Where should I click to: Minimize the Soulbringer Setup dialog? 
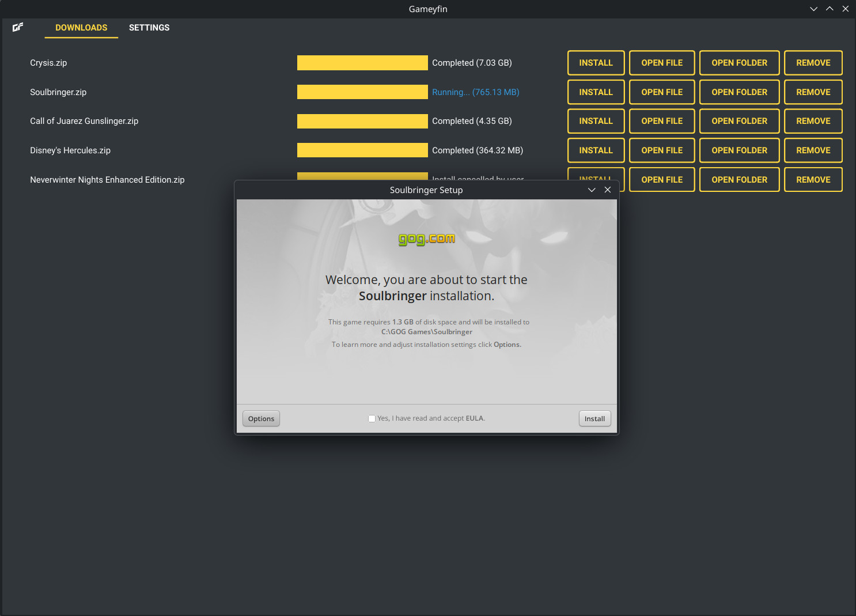[592, 190]
